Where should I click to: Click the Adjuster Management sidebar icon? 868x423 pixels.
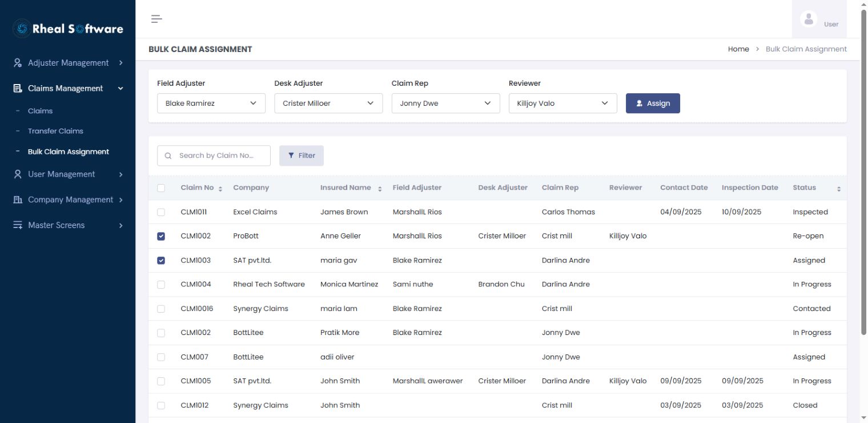[18, 63]
